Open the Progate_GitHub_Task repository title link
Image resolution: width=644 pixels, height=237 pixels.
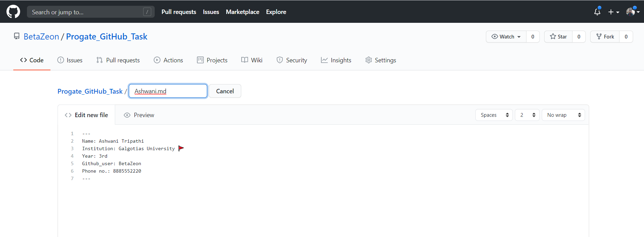[107, 36]
